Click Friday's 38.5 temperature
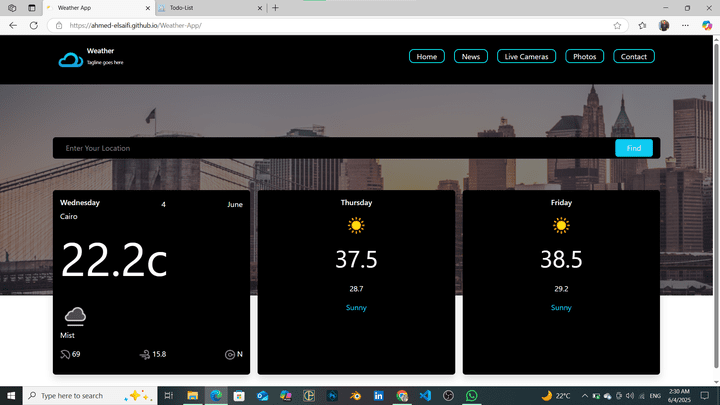720x405 pixels. tap(561, 259)
